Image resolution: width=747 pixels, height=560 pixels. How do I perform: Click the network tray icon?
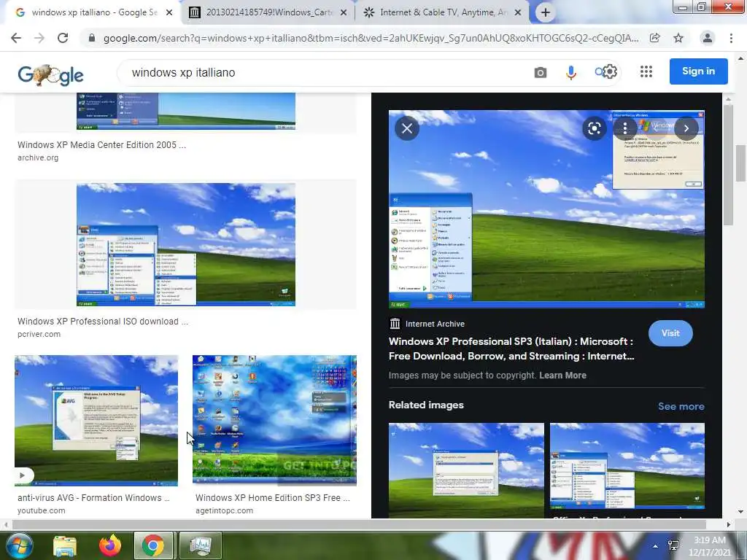coord(673,545)
